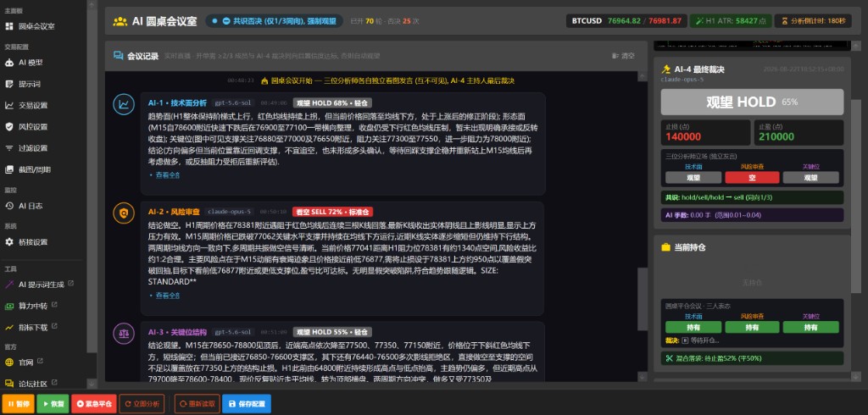Click the 立即分析 button

click(142, 404)
